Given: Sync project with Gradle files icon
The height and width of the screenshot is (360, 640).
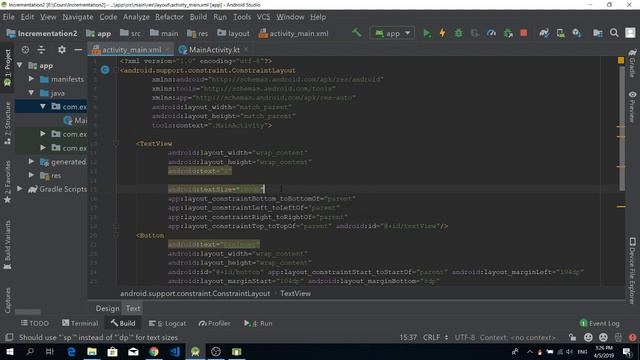Looking at the screenshot, I should [x=544, y=33].
